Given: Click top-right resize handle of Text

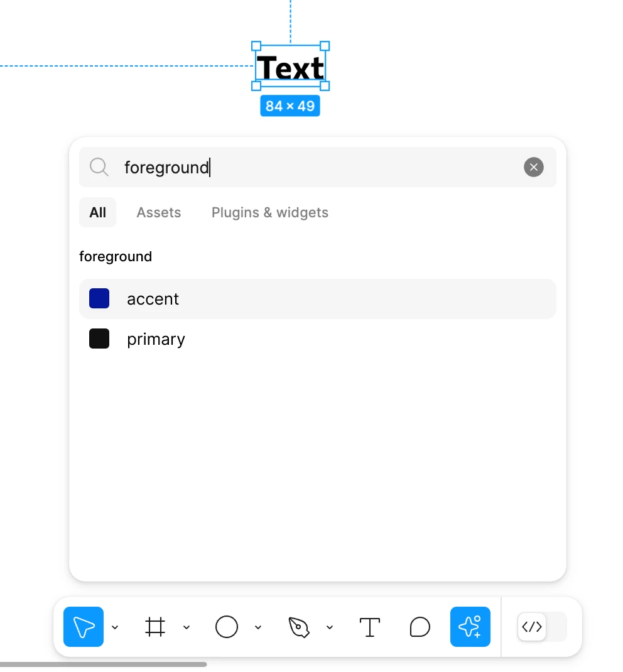Looking at the screenshot, I should pyautogui.click(x=325, y=46).
